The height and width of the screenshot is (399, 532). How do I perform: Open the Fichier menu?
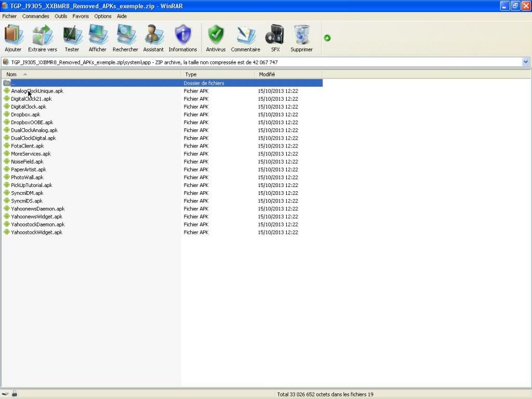(x=9, y=16)
